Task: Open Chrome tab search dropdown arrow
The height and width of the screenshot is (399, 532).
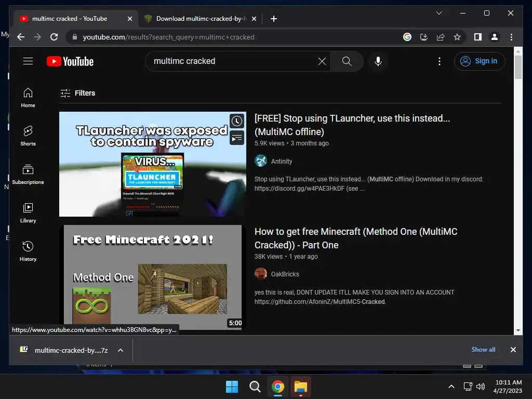Action: [x=438, y=13]
